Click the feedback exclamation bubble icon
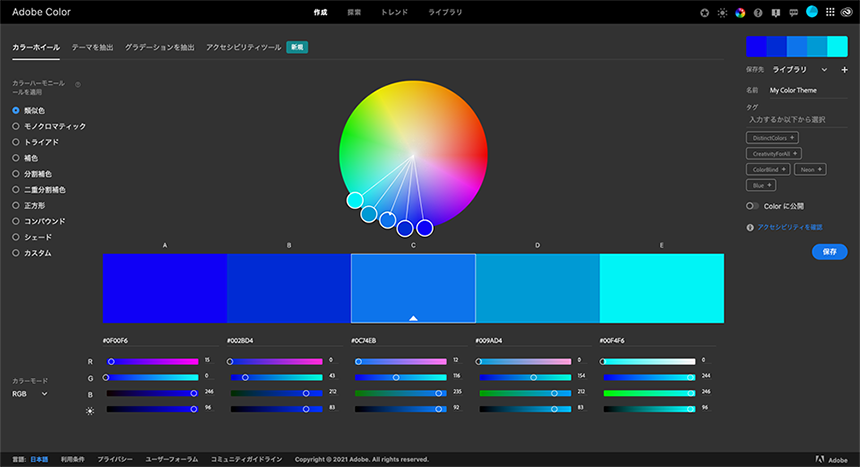The width and height of the screenshot is (860, 467). click(776, 13)
